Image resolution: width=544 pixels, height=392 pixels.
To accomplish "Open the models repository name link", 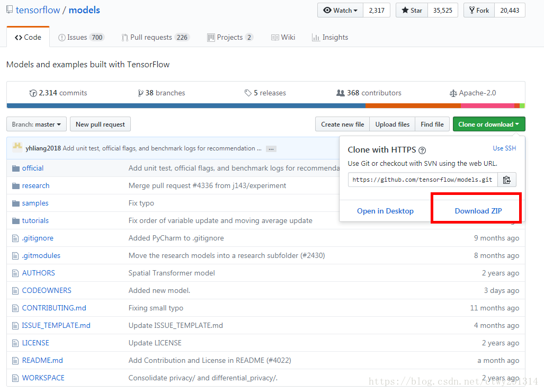I will (84, 10).
